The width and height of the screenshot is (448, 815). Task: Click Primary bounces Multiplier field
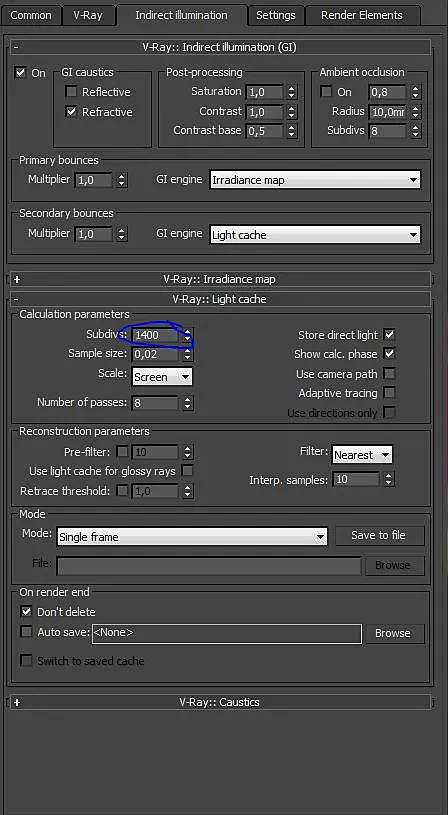pos(94,180)
